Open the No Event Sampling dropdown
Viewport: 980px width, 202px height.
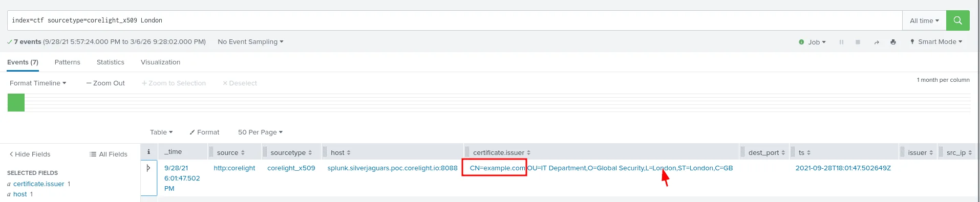coord(250,42)
